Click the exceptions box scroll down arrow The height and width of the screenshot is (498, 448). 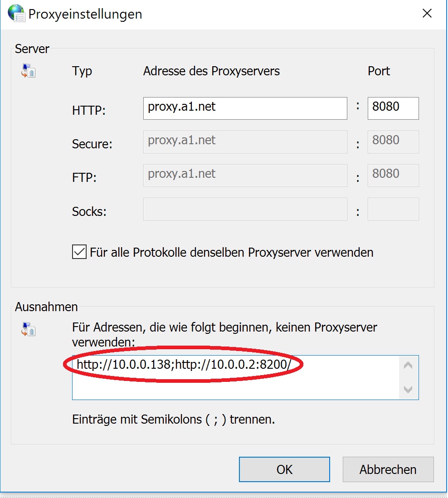[x=408, y=389]
